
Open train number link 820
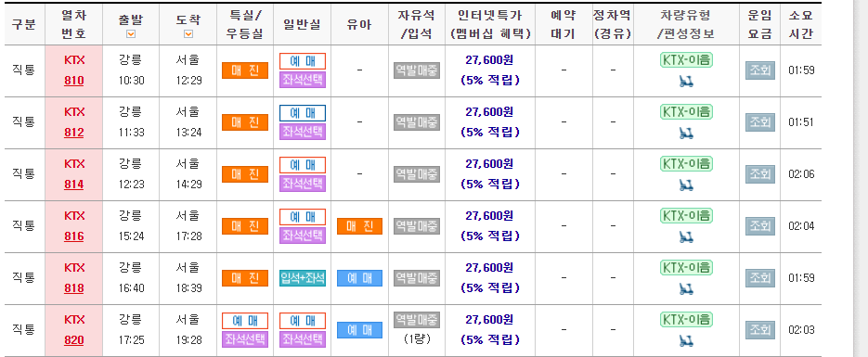74,340
